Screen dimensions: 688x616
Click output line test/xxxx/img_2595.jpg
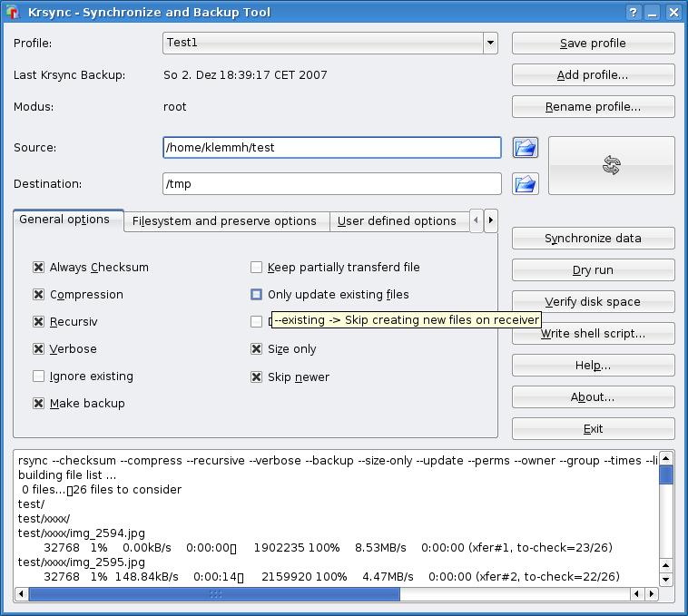coord(81,562)
